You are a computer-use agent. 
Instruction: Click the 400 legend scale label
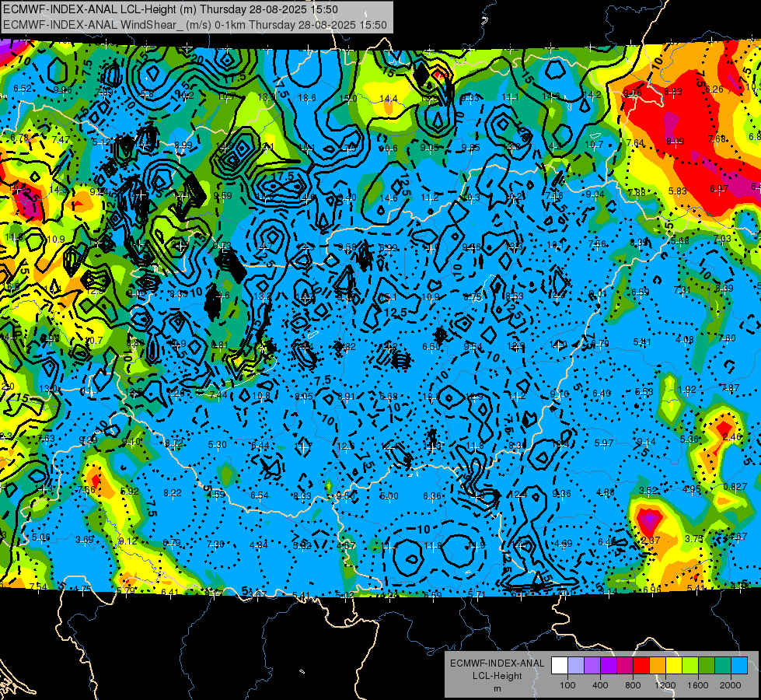click(600, 685)
